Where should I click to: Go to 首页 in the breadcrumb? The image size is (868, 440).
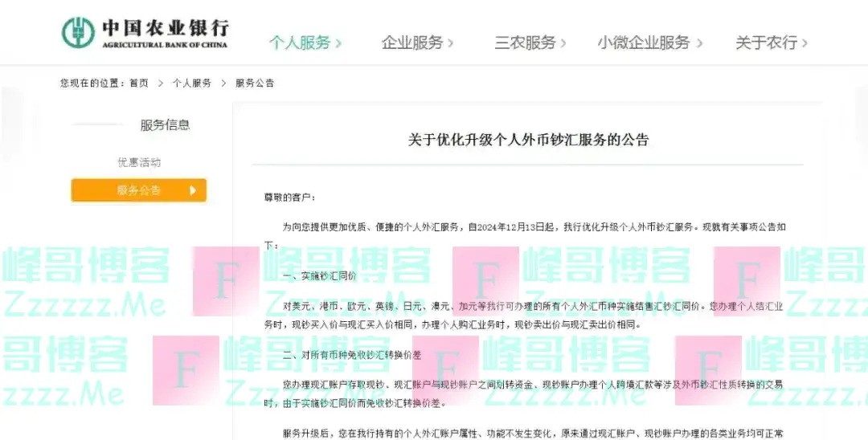(138, 84)
